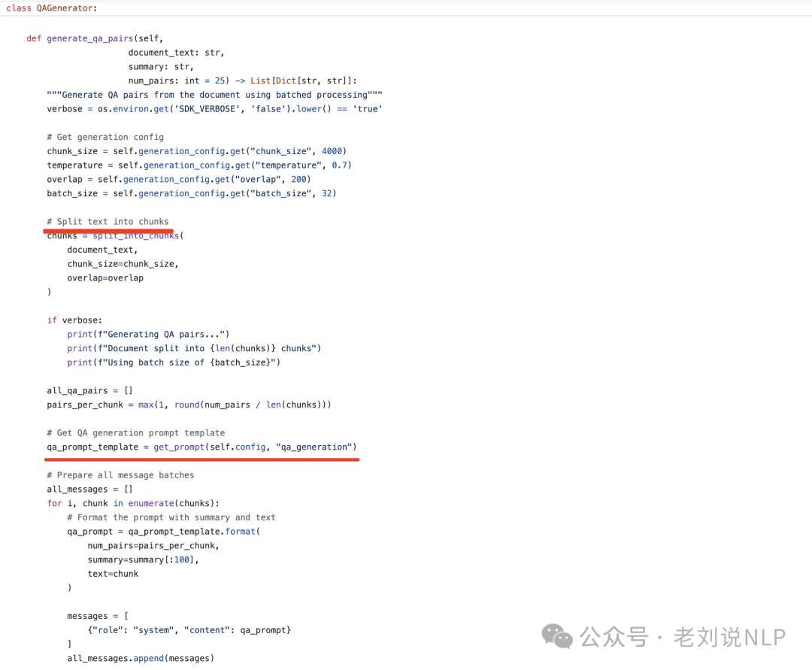This screenshot has height=670, width=812.
Task: Click the value 200 for overlap
Action: (x=298, y=180)
